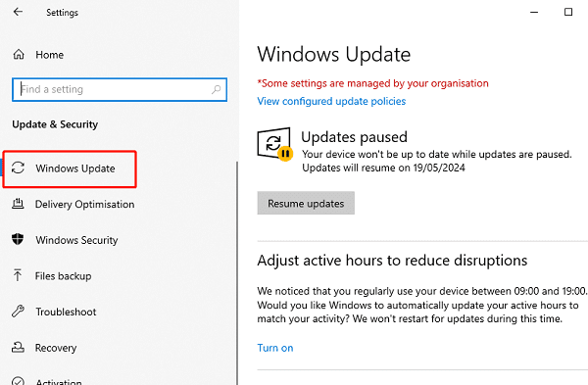Click the 'Updates will resume on 19/05/2024' text

tap(383, 168)
